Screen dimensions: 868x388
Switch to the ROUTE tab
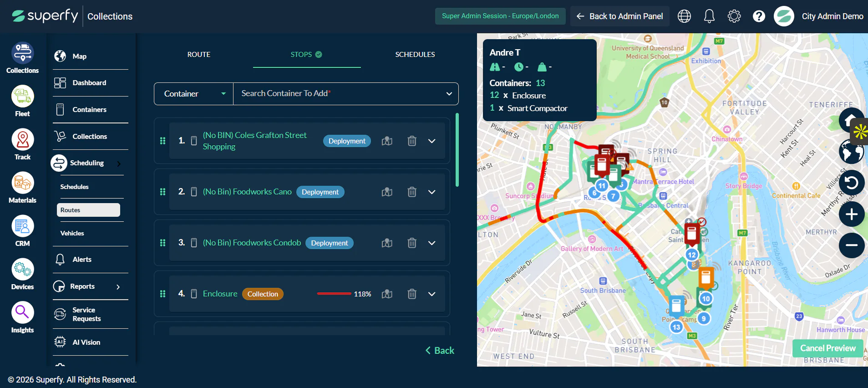click(199, 55)
